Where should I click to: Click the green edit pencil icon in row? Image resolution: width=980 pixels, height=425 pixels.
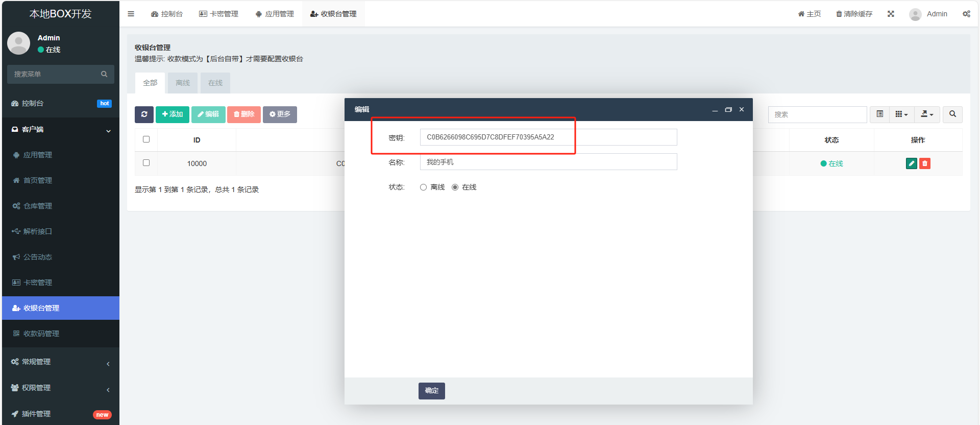pyautogui.click(x=911, y=163)
